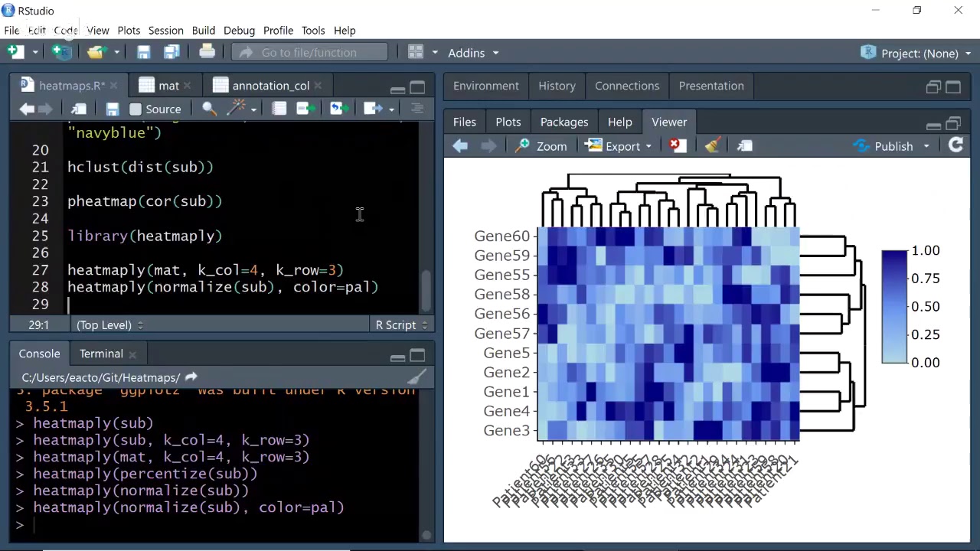The image size is (980, 551).
Task: Create a new R project
Action: [62, 52]
